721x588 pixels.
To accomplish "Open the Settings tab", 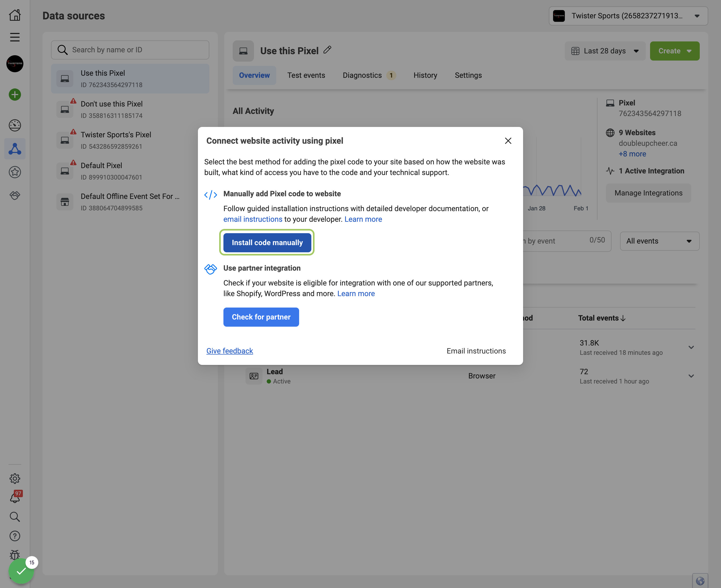I will pyautogui.click(x=468, y=75).
